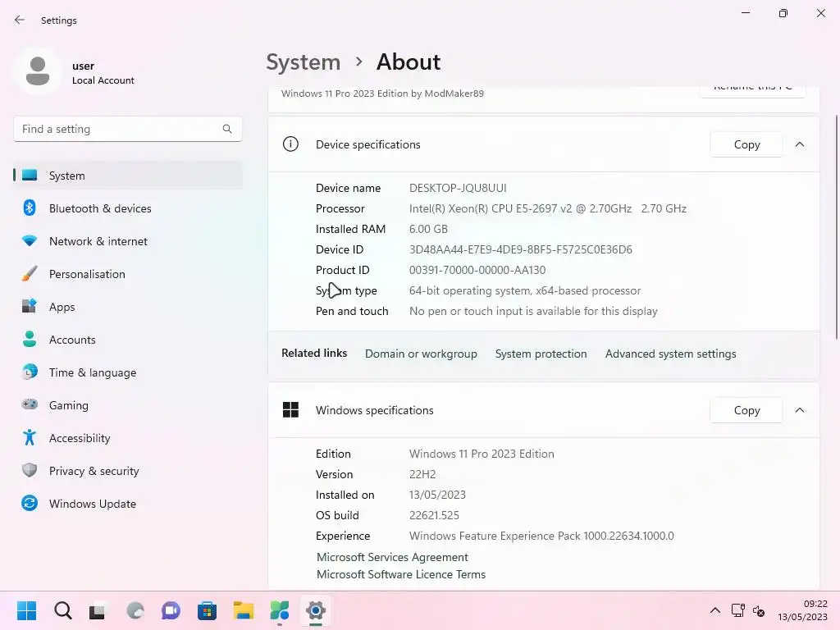This screenshot has height=630, width=840.
Task: Click the Privacy & security shield icon
Action: coord(30,470)
